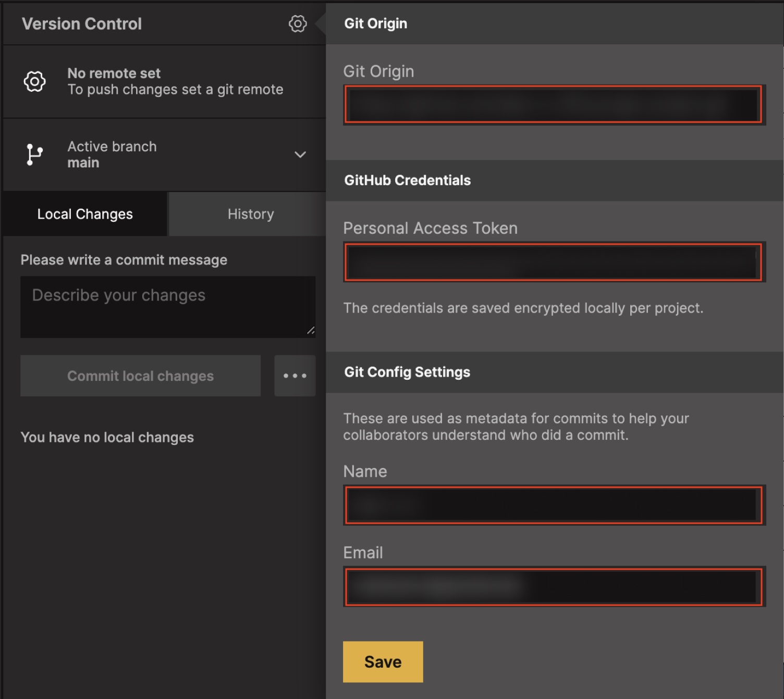
Task: Switch to the Local Changes tab
Action: [85, 214]
